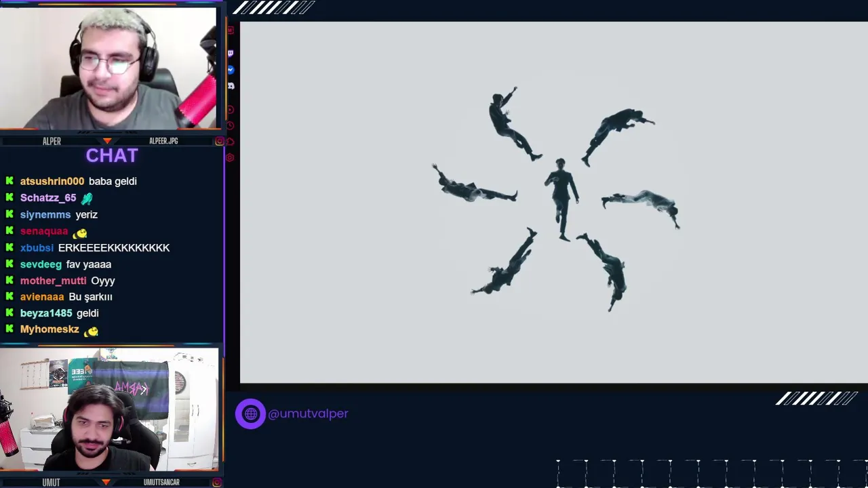Click the Kick badge next to Myhomeskz

point(9,329)
